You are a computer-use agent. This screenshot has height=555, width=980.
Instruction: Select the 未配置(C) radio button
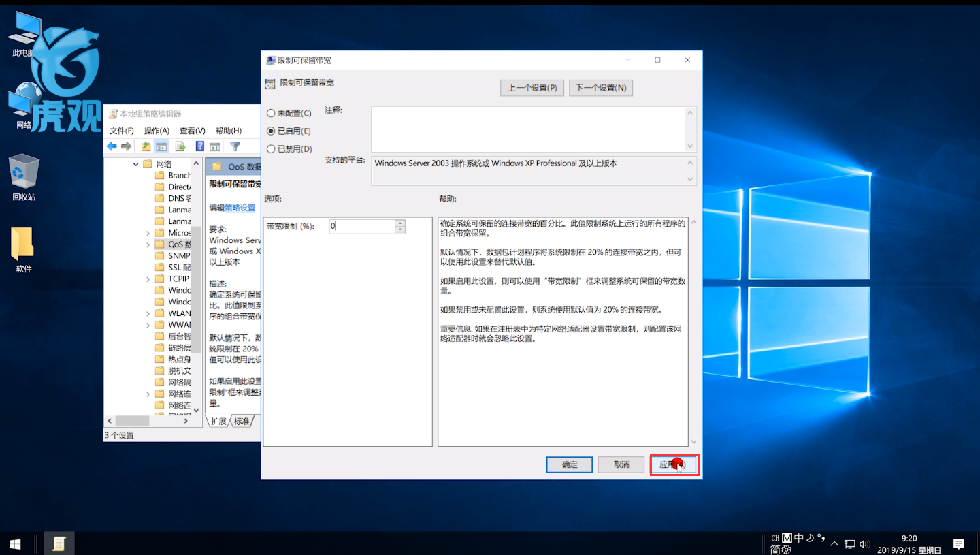[x=271, y=113]
